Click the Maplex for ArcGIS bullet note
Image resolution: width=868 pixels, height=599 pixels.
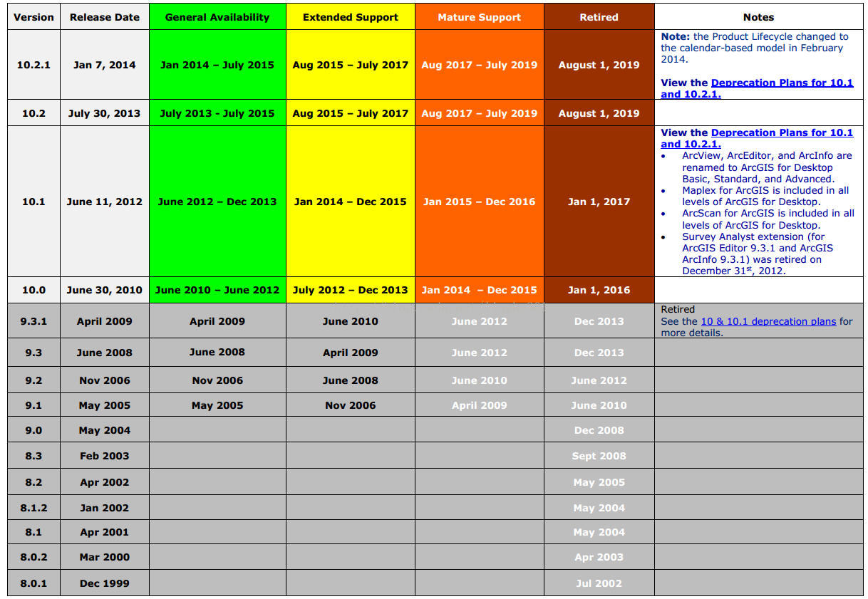[765, 196]
